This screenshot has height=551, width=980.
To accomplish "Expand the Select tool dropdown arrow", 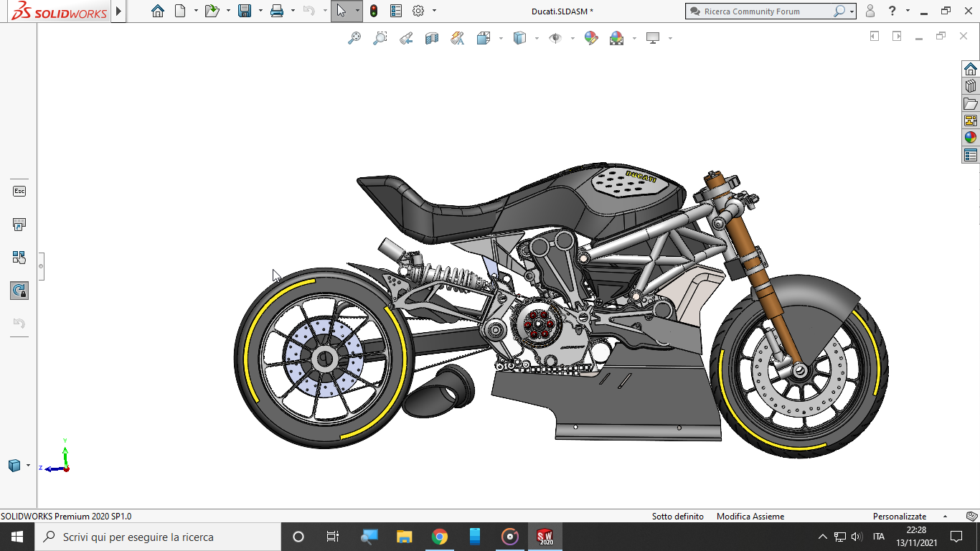I will pos(357,11).
